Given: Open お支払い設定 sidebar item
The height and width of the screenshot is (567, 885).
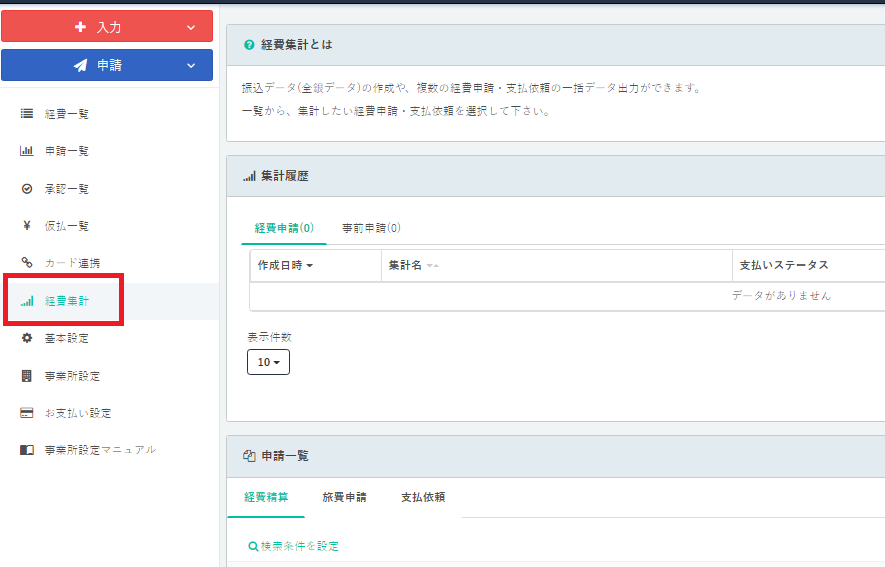Looking at the screenshot, I should coord(78,414).
